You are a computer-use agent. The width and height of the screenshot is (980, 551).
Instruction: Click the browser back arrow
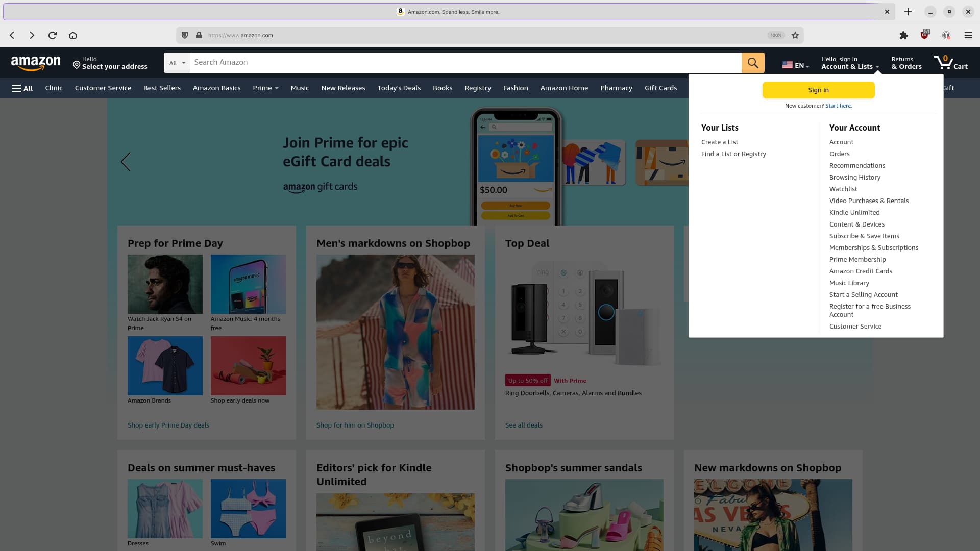tap(12, 35)
